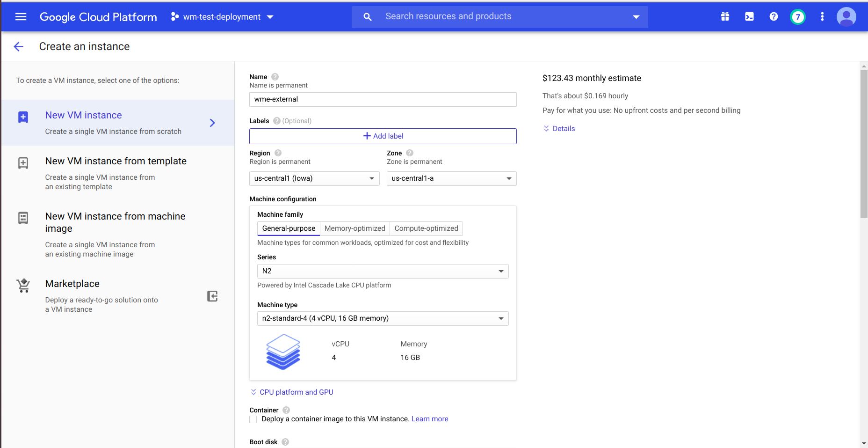Expand the Machine type n2-standard-4 dropdown
This screenshot has height=448, width=868.
(383, 318)
